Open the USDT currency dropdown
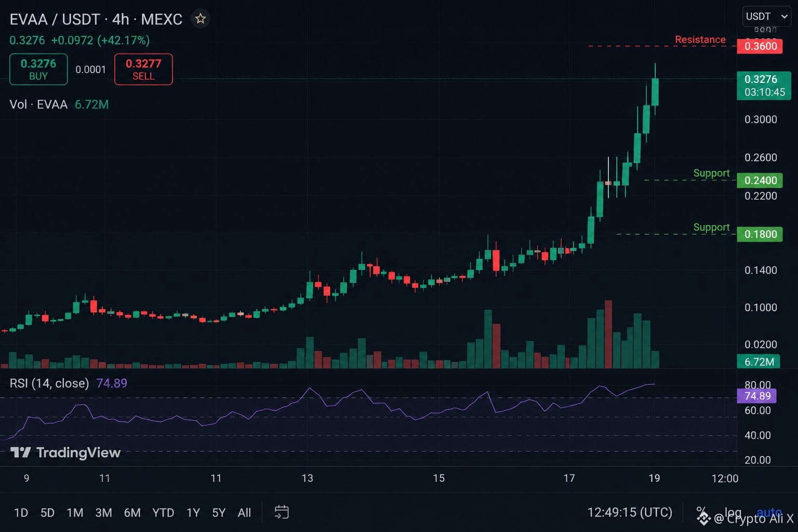This screenshot has height=532, width=798. pyautogui.click(x=766, y=17)
